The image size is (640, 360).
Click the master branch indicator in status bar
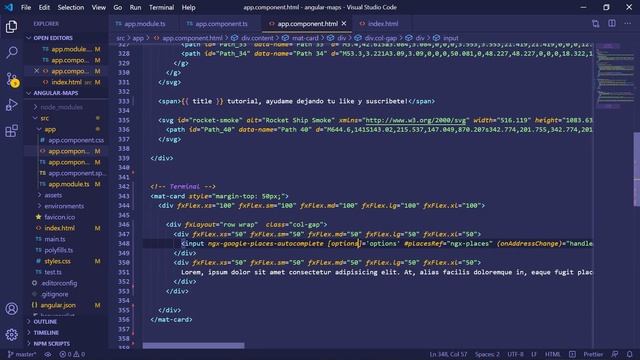pos(22,354)
